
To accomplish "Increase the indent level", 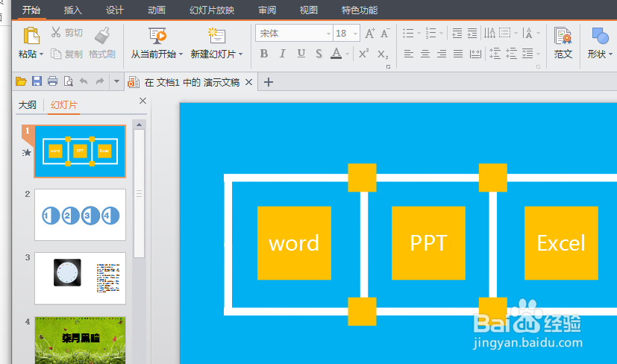I will 472,33.
